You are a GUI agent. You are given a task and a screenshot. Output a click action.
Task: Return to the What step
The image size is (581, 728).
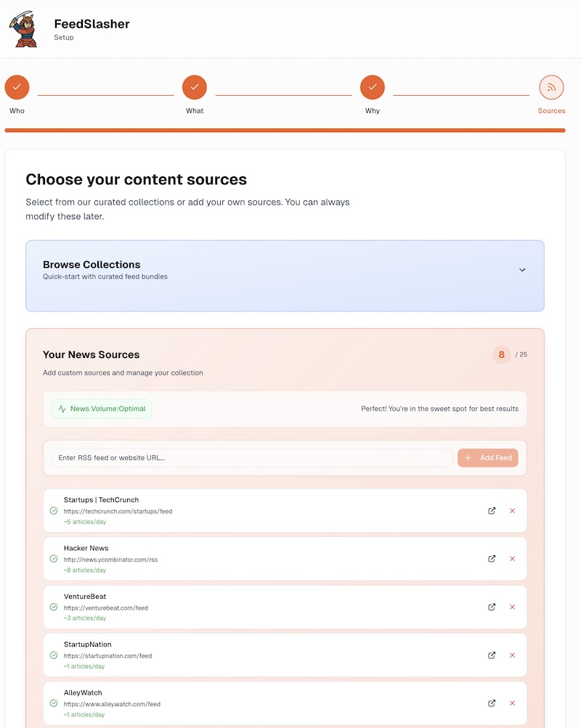195,87
